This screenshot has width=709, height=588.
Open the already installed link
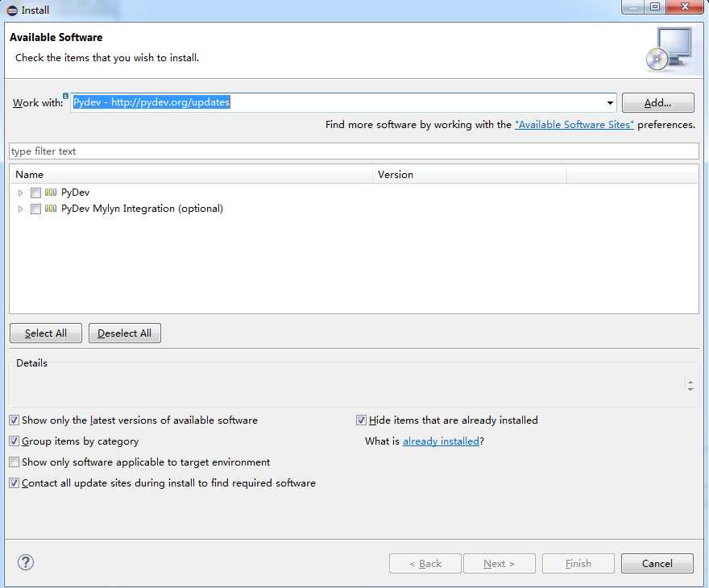coord(441,441)
